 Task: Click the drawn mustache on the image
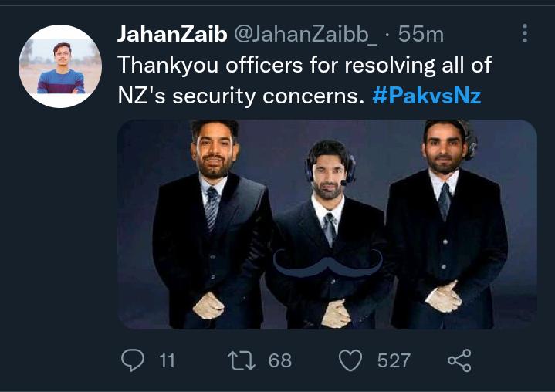tap(329, 265)
